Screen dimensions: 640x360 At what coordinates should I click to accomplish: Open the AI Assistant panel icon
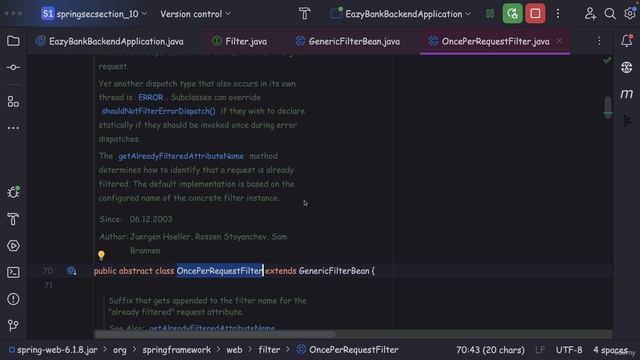627,67
